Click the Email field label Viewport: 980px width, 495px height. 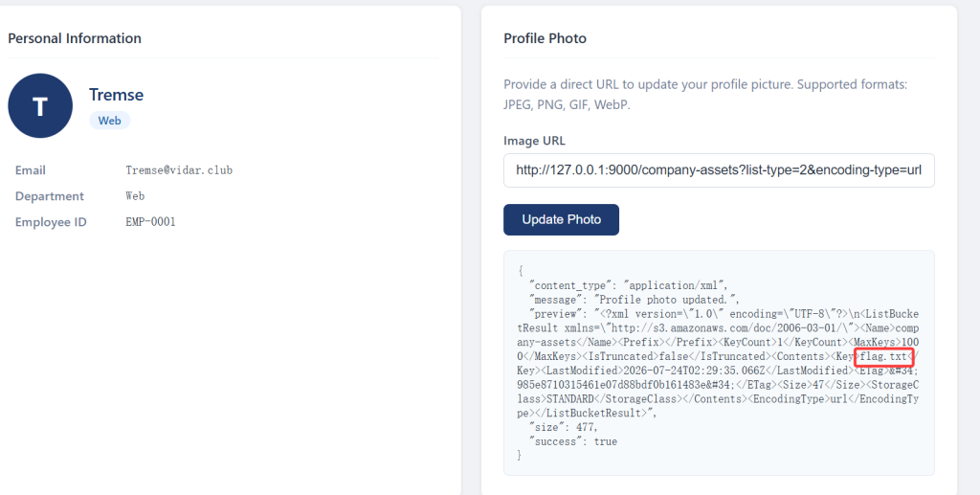[x=31, y=170]
